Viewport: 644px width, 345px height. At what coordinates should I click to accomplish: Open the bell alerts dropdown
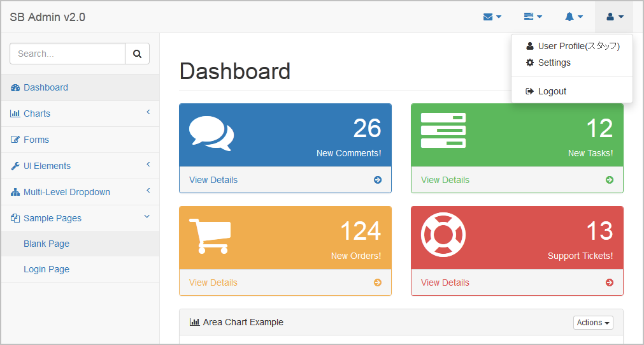(x=574, y=17)
